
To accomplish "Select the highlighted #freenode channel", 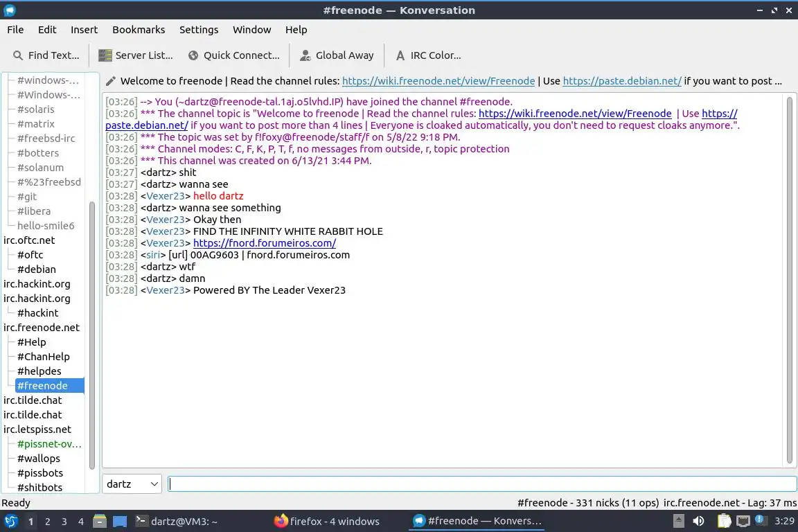I will 49,386.
